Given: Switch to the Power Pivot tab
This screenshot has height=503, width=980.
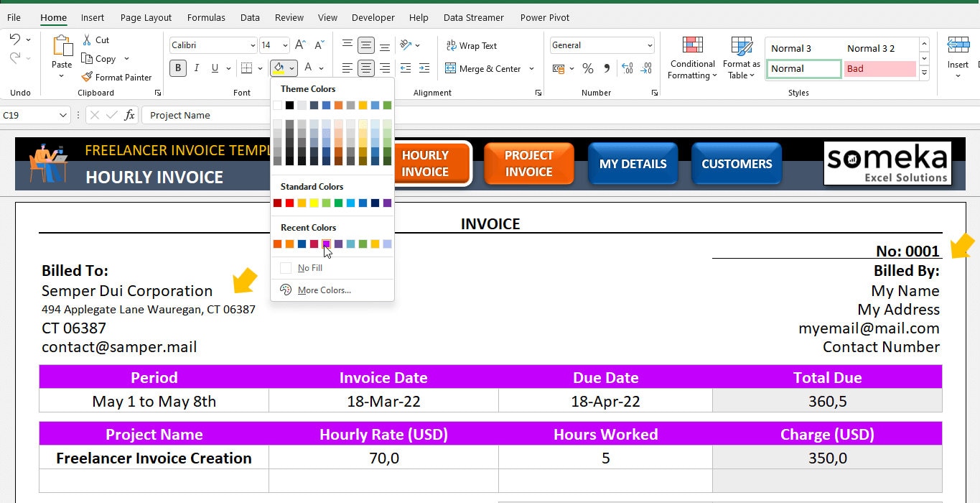Looking at the screenshot, I should [x=545, y=17].
